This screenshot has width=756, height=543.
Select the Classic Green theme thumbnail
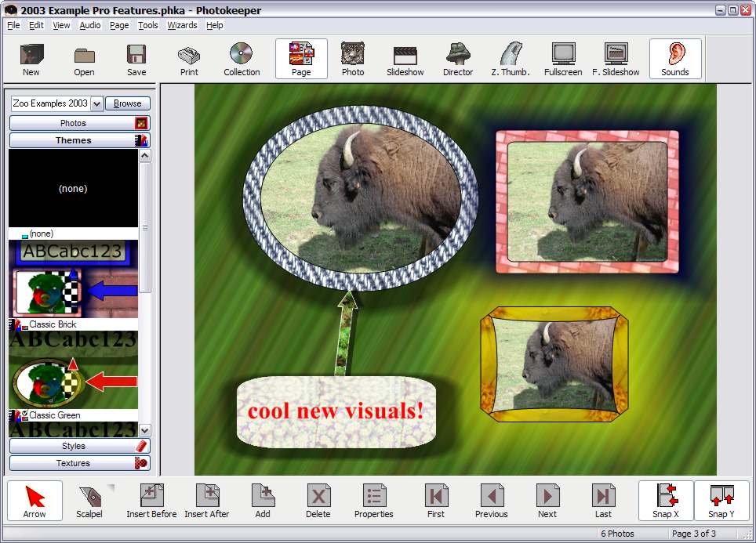point(73,370)
